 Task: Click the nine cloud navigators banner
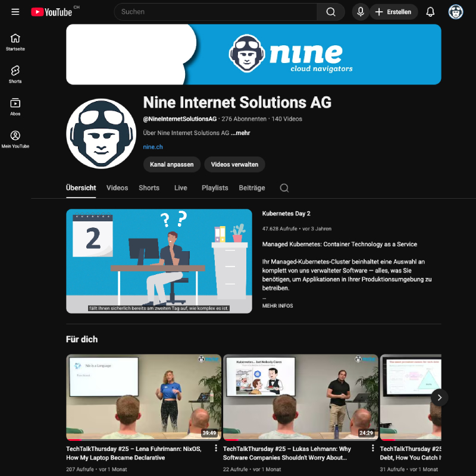point(253,54)
